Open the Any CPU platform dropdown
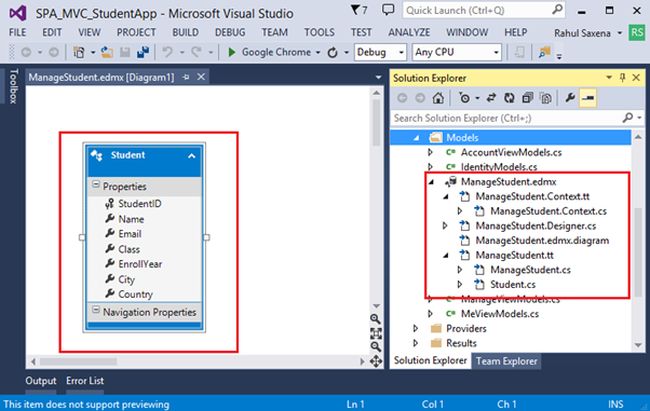 coord(496,53)
